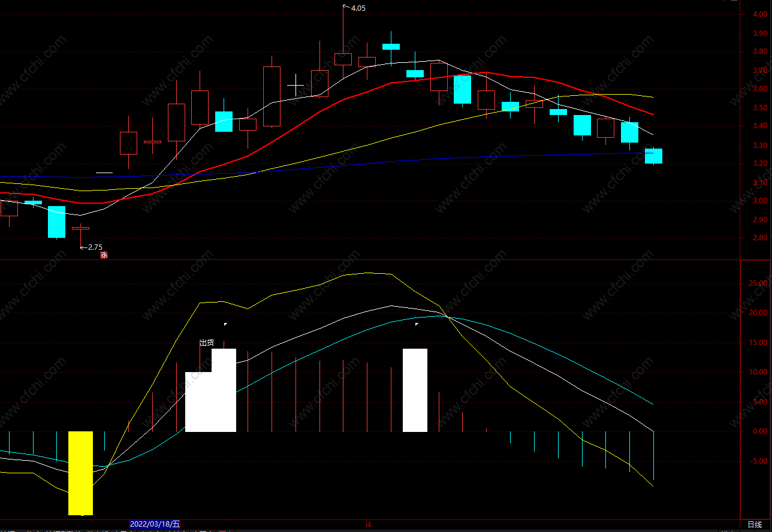Click the 4.00 price axis label
The width and height of the screenshot is (772, 532).
pyautogui.click(x=760, y=15)
